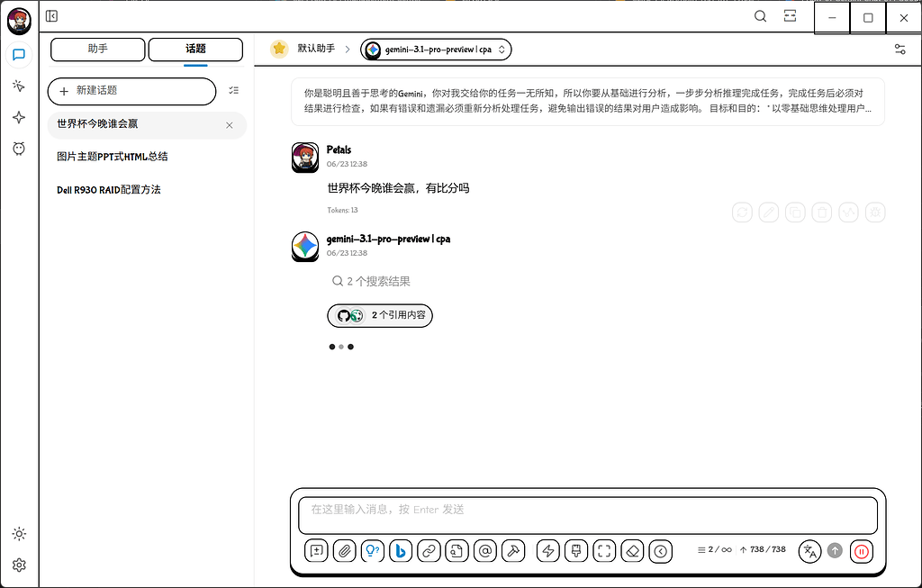This screenshot has height=588, width=922.
Task: Open chat settings sliders icon
Action: pos(899,50)
